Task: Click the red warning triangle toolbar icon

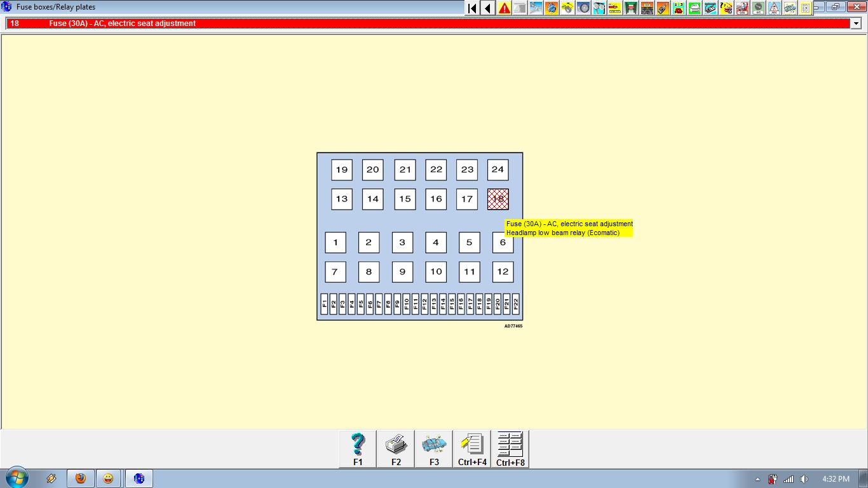Action: coord(504,8)
